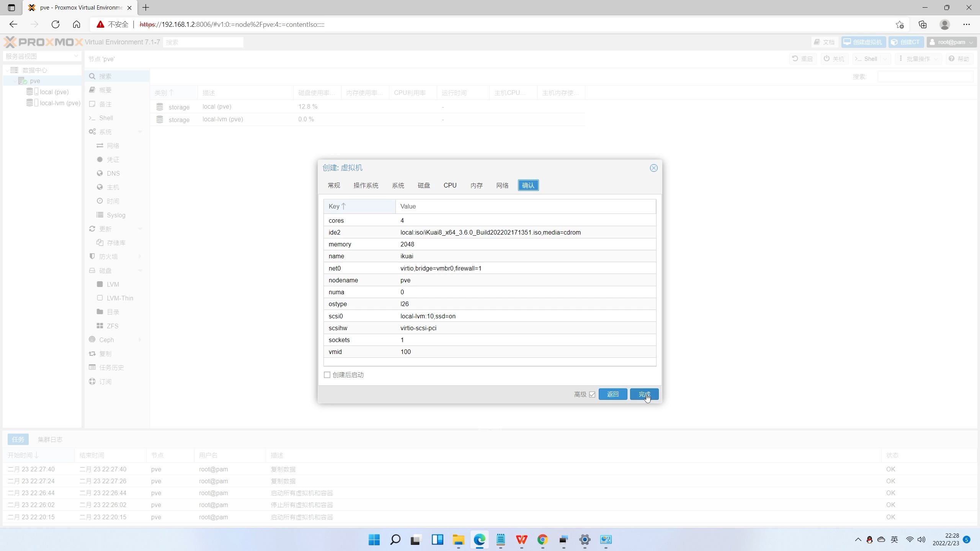The image size is (980, 551).
Task: Open File Explorer from taskbar
Action: point(458,540)
